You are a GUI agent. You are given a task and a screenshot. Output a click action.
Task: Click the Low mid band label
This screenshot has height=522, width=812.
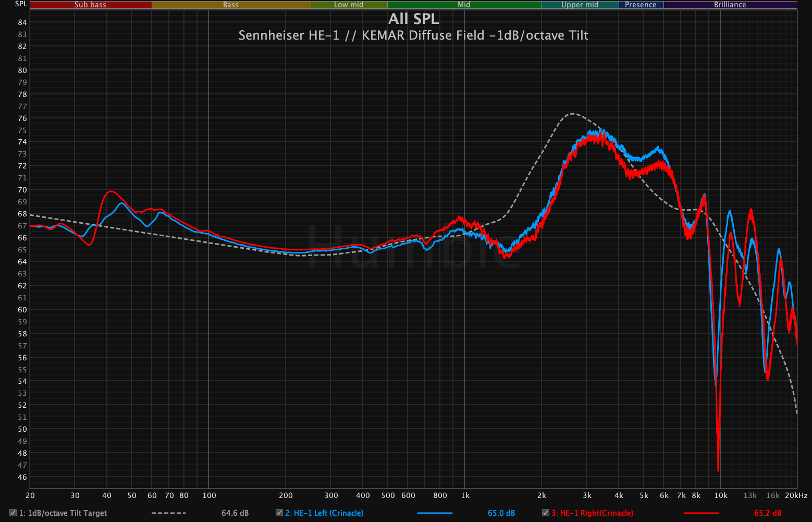(x=349, y=5)
